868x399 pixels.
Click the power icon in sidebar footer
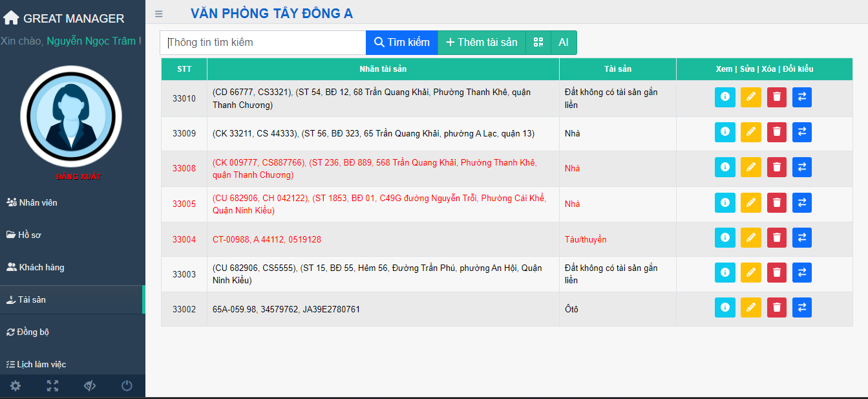(127, 386)
